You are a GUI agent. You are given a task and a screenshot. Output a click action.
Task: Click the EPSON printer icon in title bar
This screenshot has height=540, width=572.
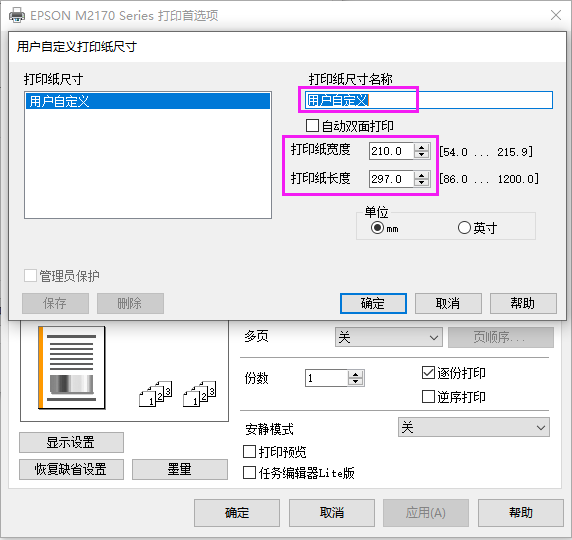(17, 15)
